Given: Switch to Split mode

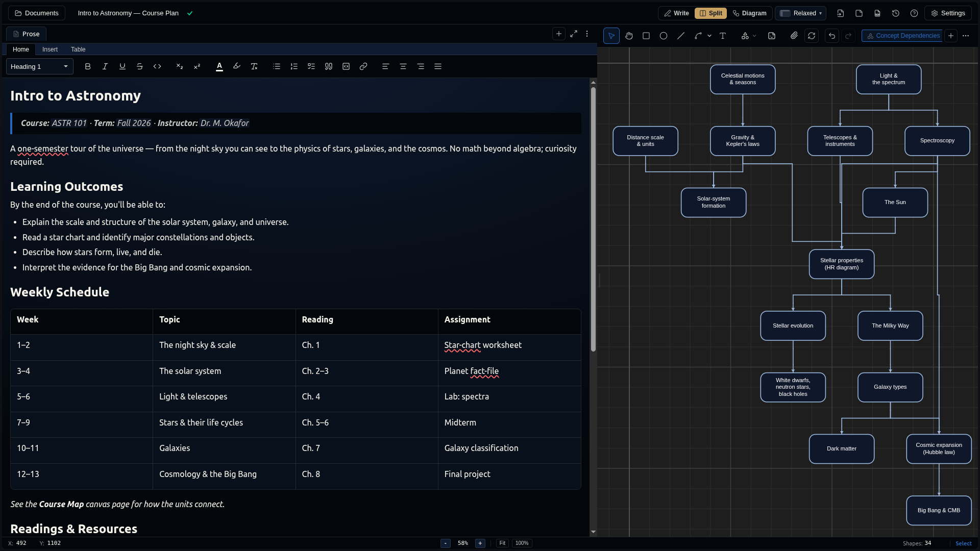Looking at the screenshot, I should coord(710,13).
